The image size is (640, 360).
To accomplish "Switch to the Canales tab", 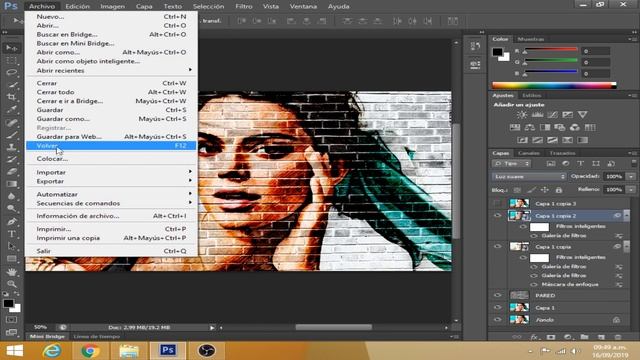I will (x=529, y=153).
